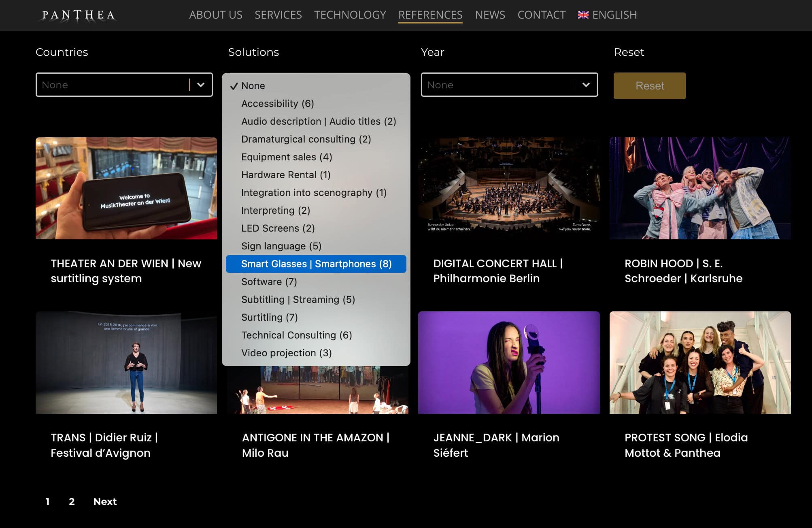Open Digital Concert Hall orchestra image
The width and height of the screenshot is (812, 528).
pos(508,188)
